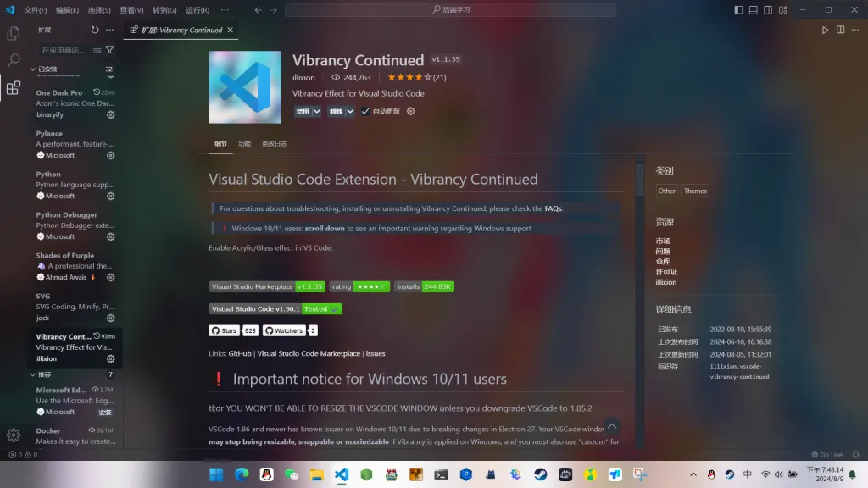Viewport: 868px width, 488px height.
Task: Open editor more actions ellipsis
Action: click(x=855, y=30)
